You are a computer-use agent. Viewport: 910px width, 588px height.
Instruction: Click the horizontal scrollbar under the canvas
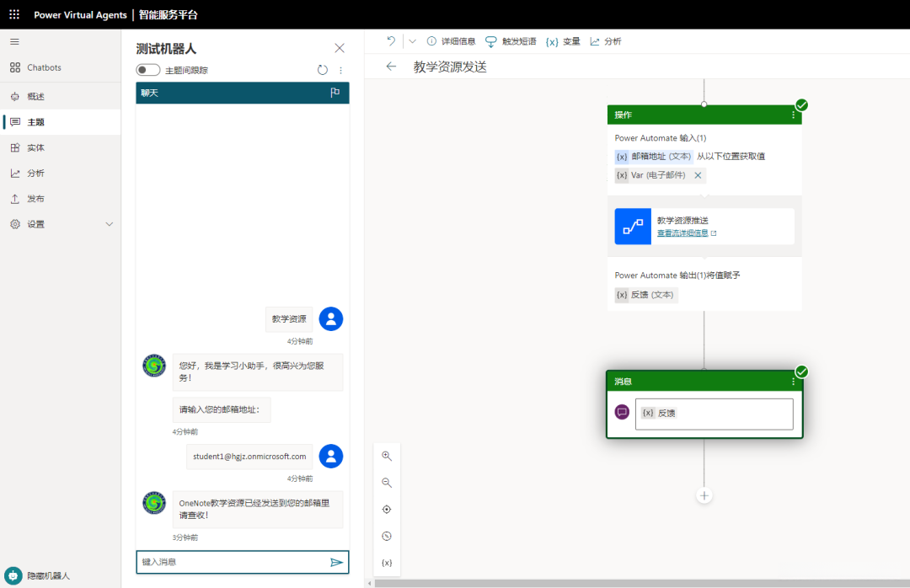coord(642,583)
